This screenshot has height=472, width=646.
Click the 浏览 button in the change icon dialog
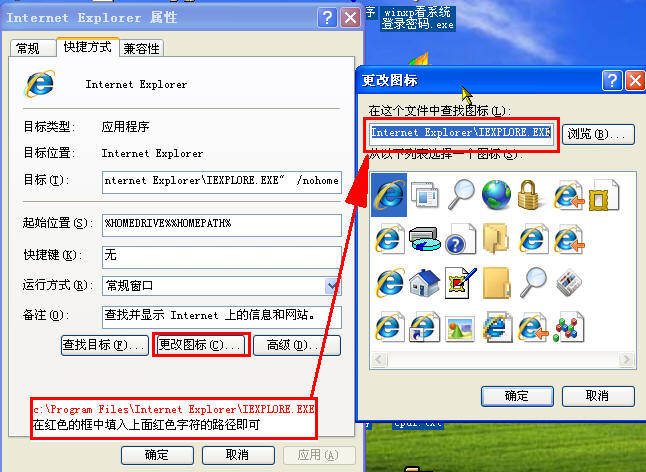(x=598, y=134)
